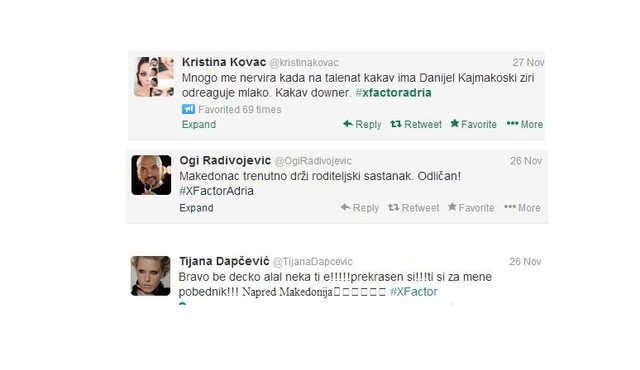640x370 pixels.
Task: Open the #xfactoradria hashtag link
Action: tap(393, 93)
